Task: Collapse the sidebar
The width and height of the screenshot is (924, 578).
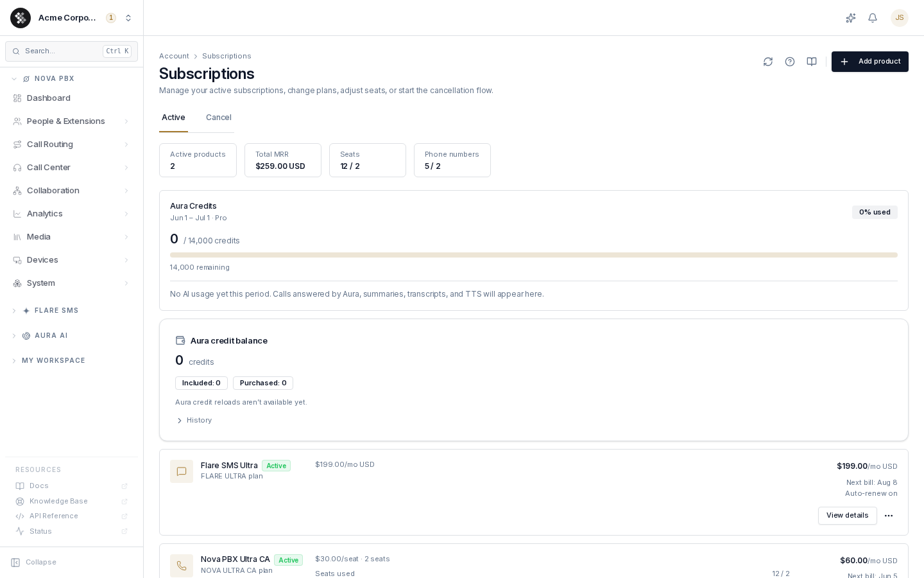Action: 34,563
